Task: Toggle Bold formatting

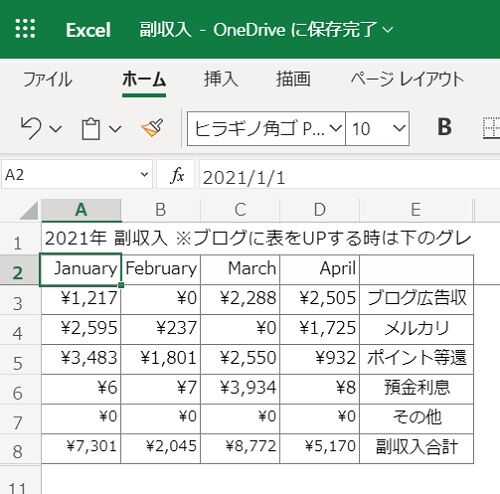Action: pyautogui.click(x=444, y=127)
